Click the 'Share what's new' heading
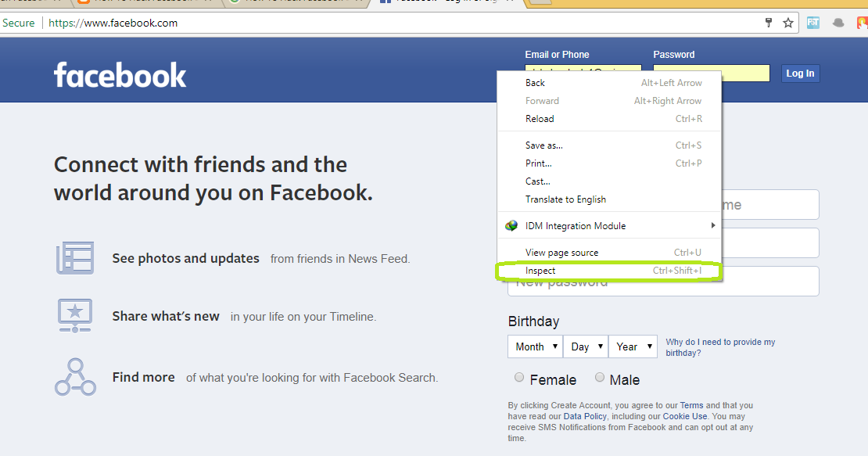 tap(166, 316)
